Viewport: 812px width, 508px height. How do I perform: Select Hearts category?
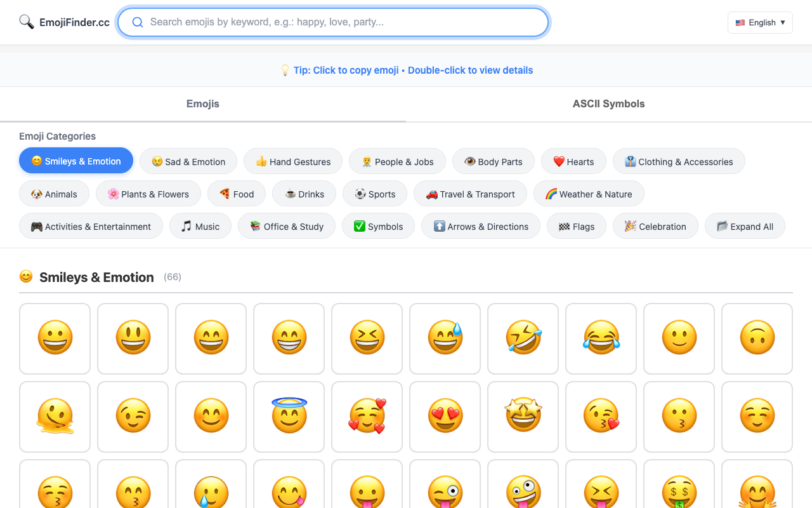tap(573, 161)
